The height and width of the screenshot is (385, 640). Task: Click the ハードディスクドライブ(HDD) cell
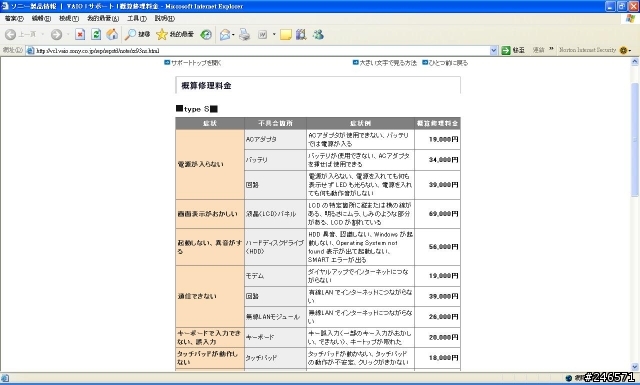pos(275,247)
